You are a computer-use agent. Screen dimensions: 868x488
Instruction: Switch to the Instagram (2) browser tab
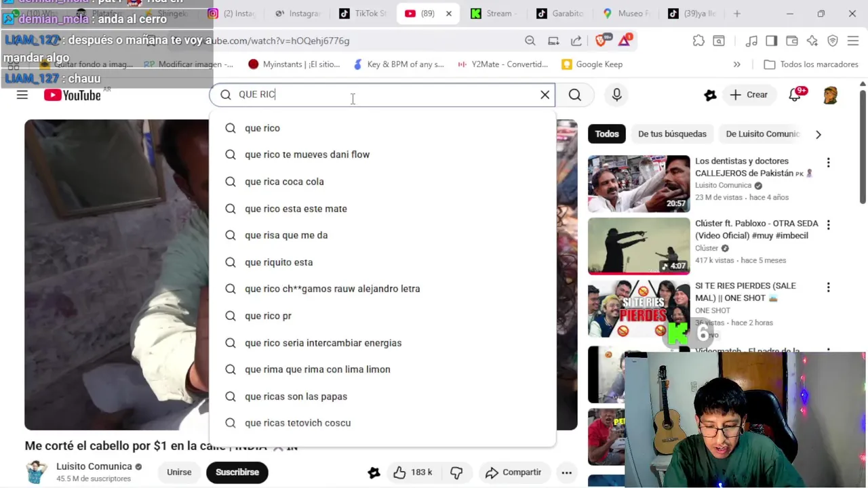[231, 14]
